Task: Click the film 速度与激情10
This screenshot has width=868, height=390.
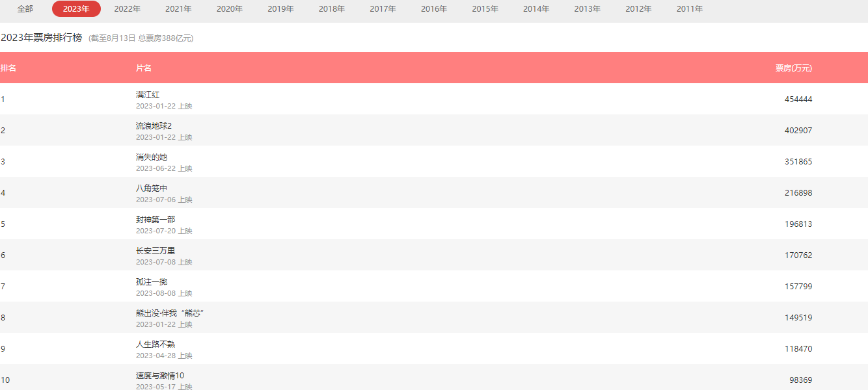Action: [x=160, y=376]
